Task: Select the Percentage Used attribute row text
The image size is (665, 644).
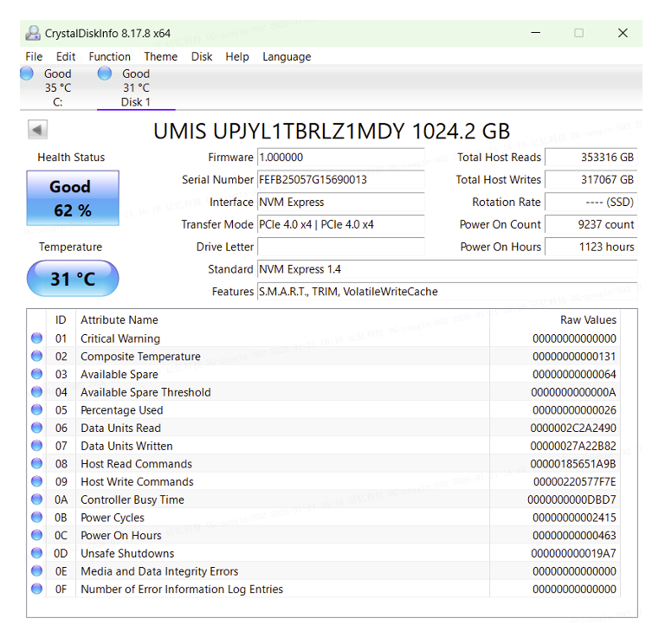Action: [122, 410]
